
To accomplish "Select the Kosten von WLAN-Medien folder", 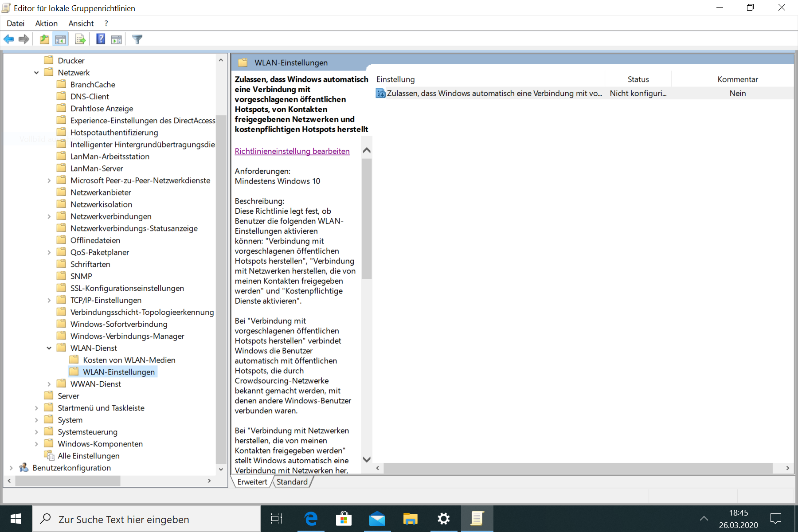I will point(129,360).
